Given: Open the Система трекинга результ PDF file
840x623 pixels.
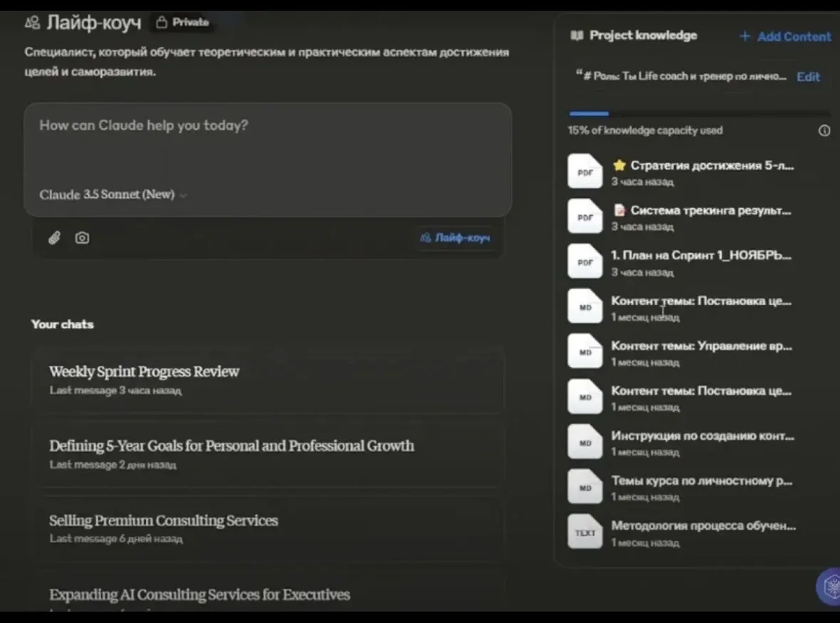Looking at the screenshot, I should click(x=682, y=217).
